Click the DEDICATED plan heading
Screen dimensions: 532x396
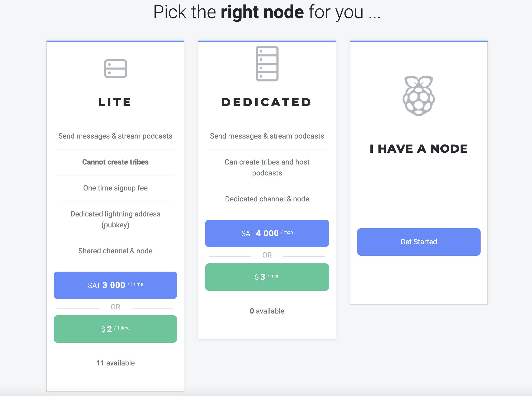[x=267, y=102]
